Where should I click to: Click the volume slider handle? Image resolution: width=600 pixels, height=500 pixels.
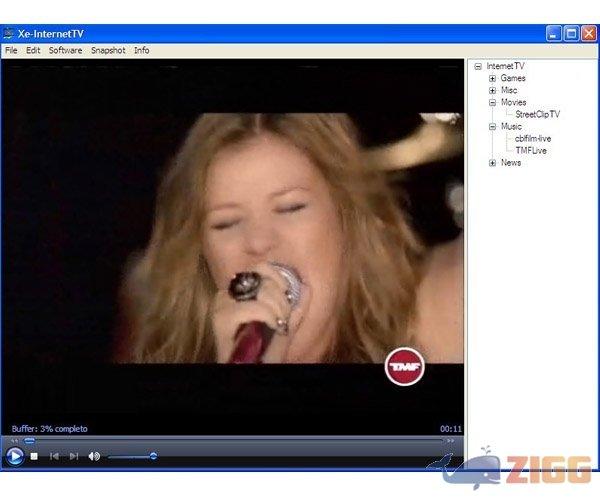[x=153, y=456]
